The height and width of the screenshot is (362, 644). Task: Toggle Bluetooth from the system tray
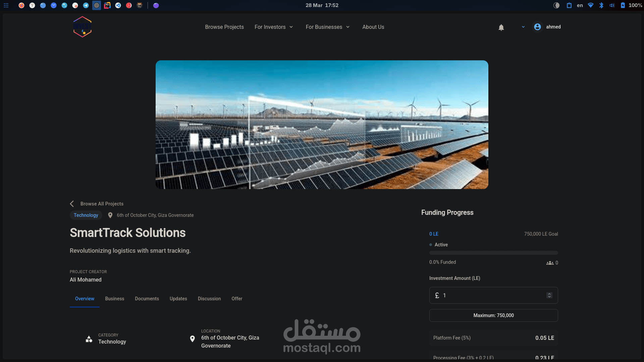(601, 5)
